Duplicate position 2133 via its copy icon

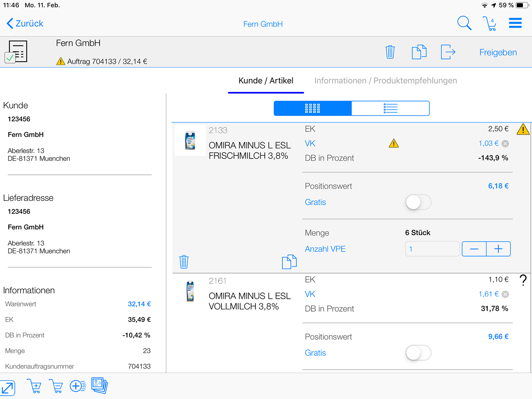click(289, 261)
